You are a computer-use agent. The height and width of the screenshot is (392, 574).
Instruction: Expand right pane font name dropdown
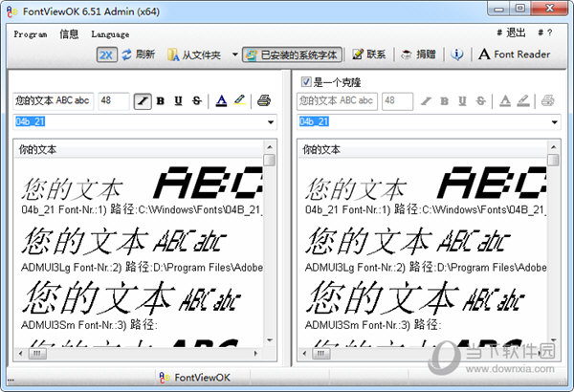pos(555,122)
